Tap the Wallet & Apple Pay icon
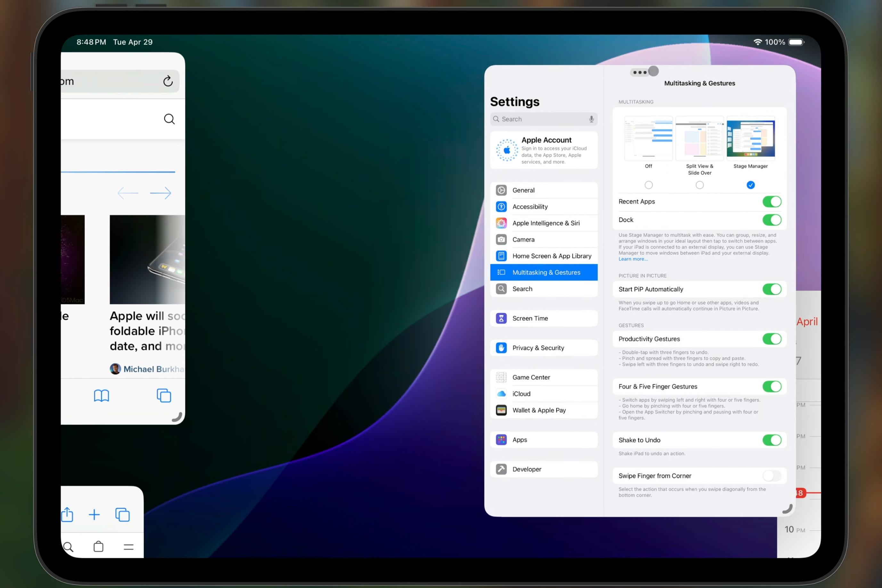The width and height of the screenshot is (882, 588). (x=502, y=410)
